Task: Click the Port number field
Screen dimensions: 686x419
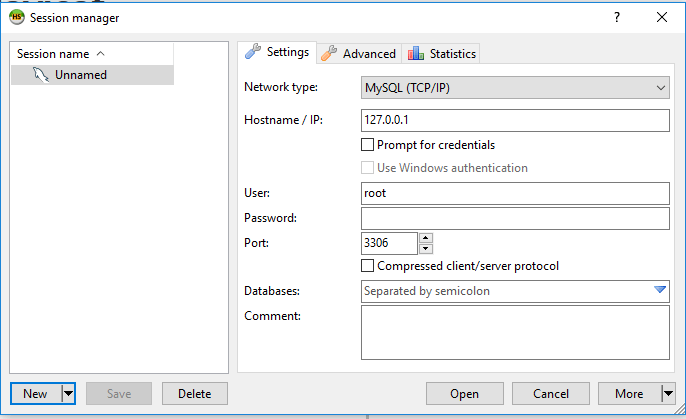Action: tap(389, 243)
